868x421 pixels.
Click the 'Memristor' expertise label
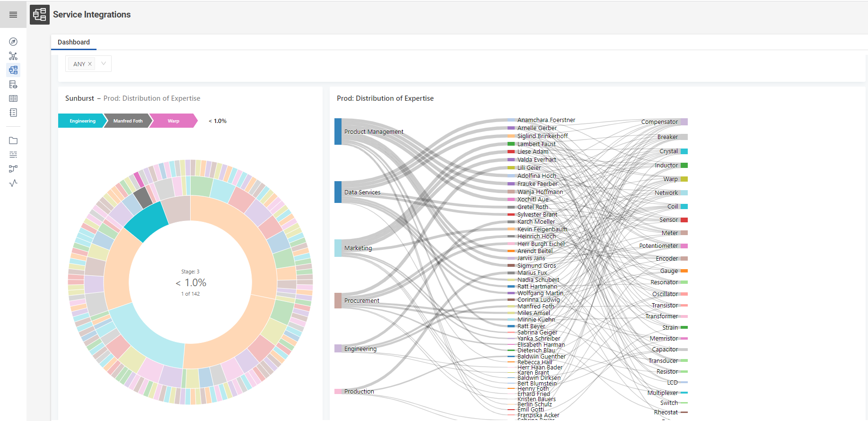tap(664, 338)
